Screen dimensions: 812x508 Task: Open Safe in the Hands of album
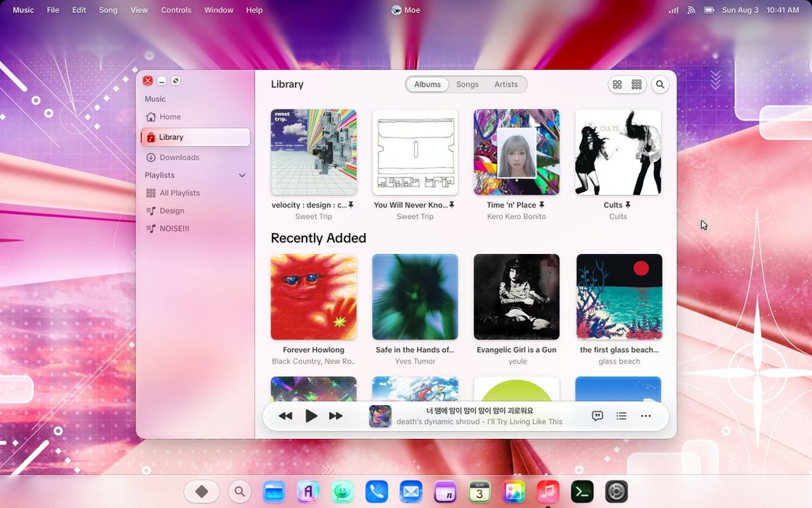(415, 297)
